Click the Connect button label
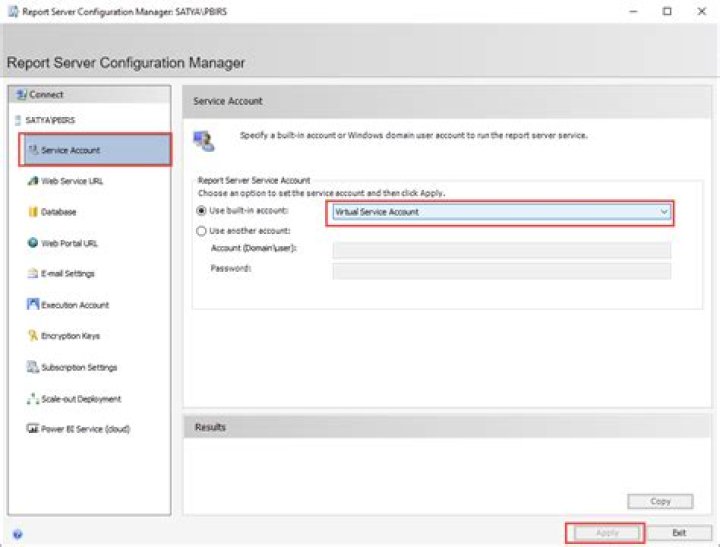This screenshot has width=720, height=547. [46, 95]
